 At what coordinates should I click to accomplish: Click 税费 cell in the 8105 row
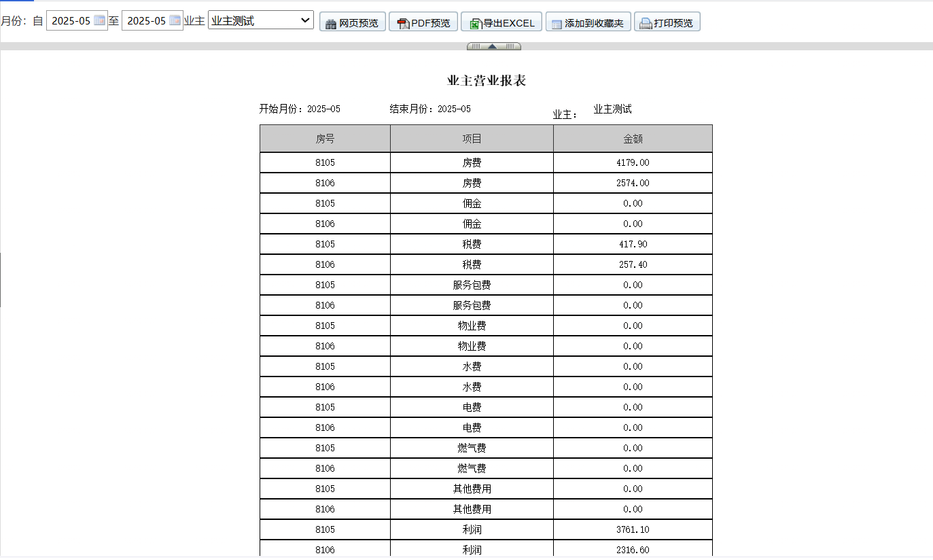point(472,244)
